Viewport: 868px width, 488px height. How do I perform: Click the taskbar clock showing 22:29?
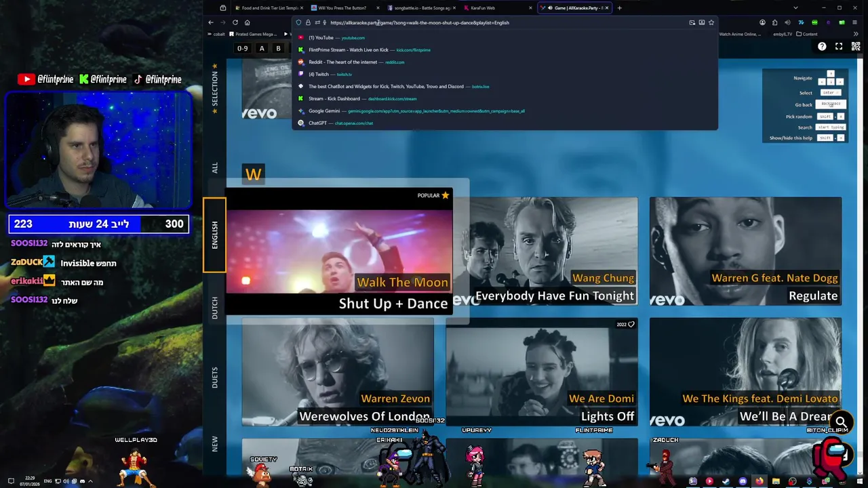point(30,481)
